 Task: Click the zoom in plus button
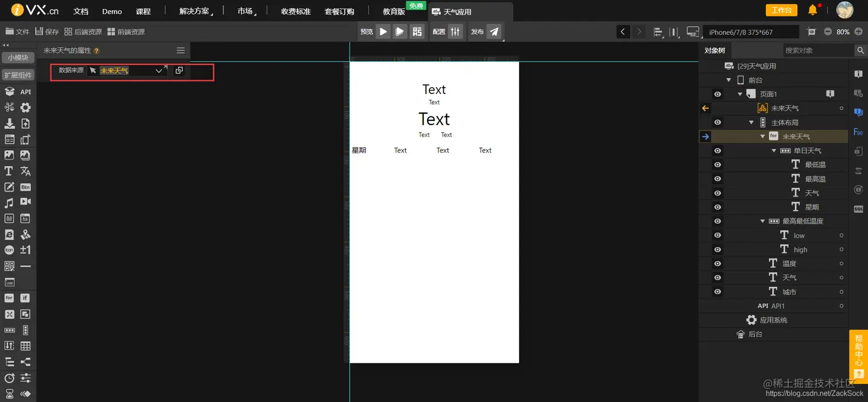[859, 32]
